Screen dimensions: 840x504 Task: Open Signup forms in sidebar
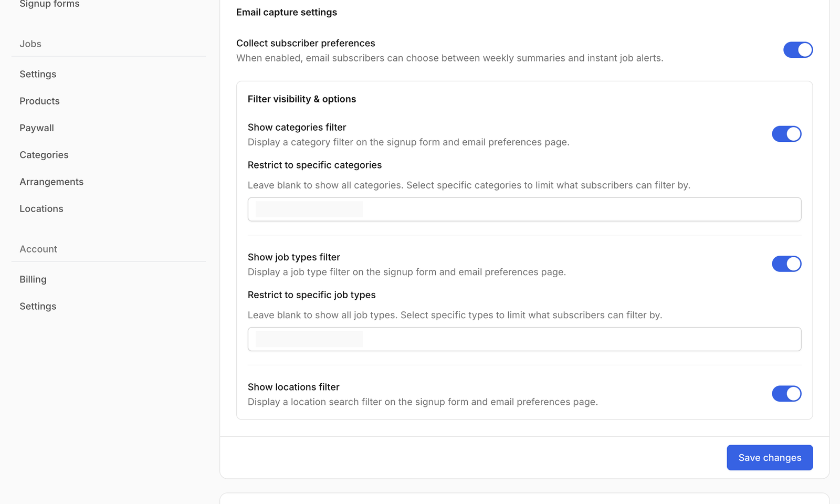49,4
